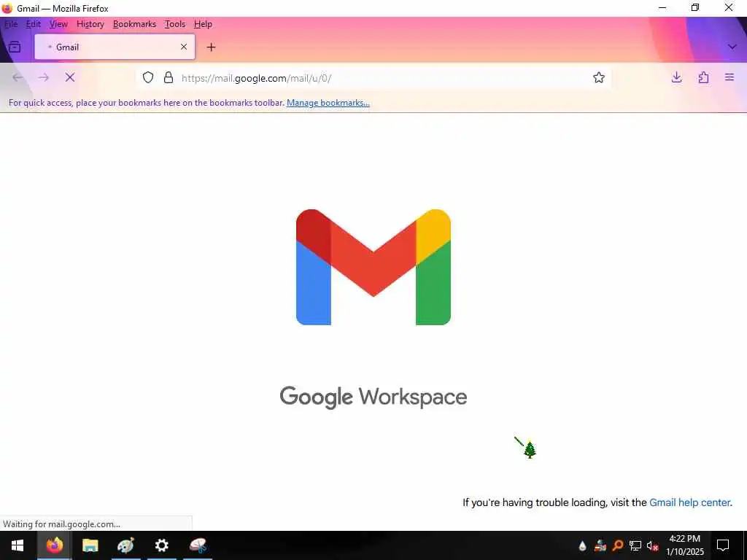Open the Action Center notifications icon
Viewport: 747px width, 560px height.
pos(723,545)
